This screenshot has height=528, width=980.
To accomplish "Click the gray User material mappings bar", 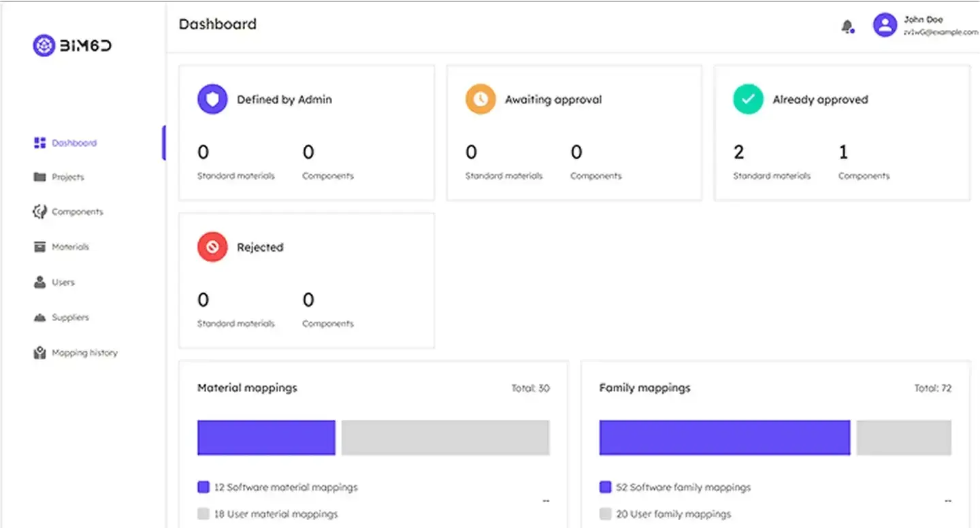I will 445,438.
